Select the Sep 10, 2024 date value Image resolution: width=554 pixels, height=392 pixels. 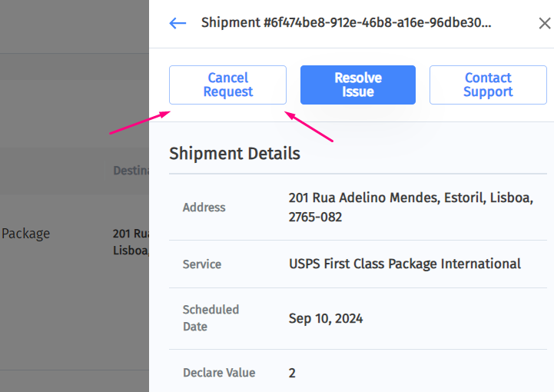click(x=326, y=318)
